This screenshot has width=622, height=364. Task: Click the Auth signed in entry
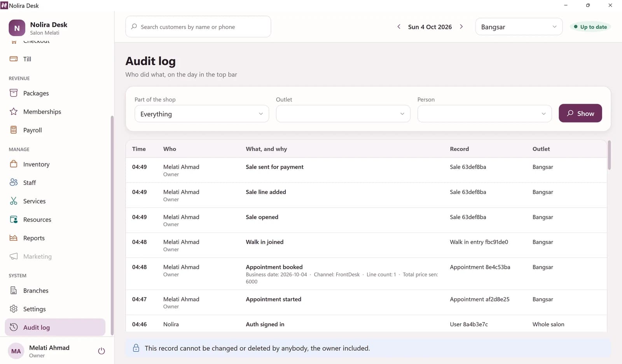(265, 324)
